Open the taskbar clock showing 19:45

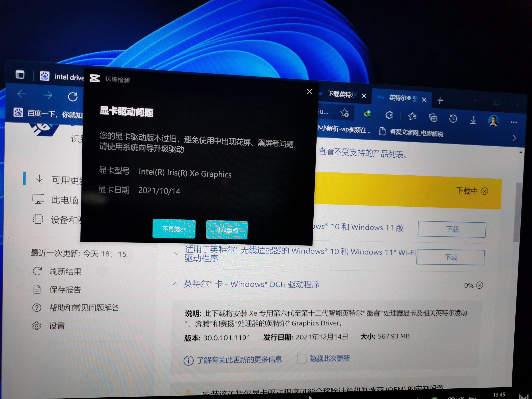click(x=499, y=395)
